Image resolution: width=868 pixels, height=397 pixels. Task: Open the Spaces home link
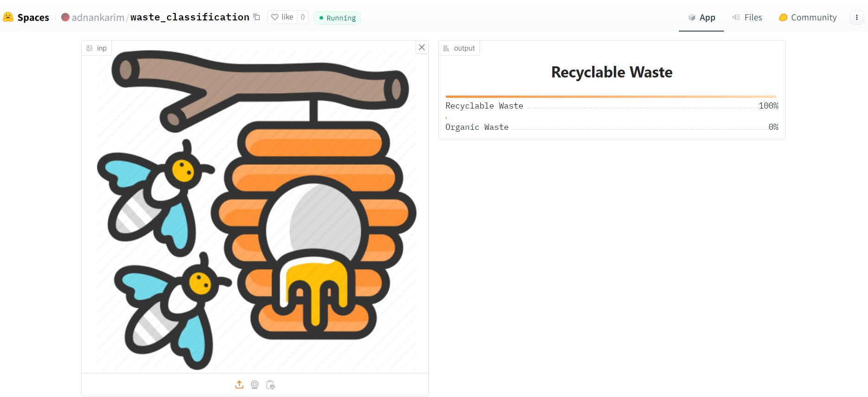(x=33, y=17)
